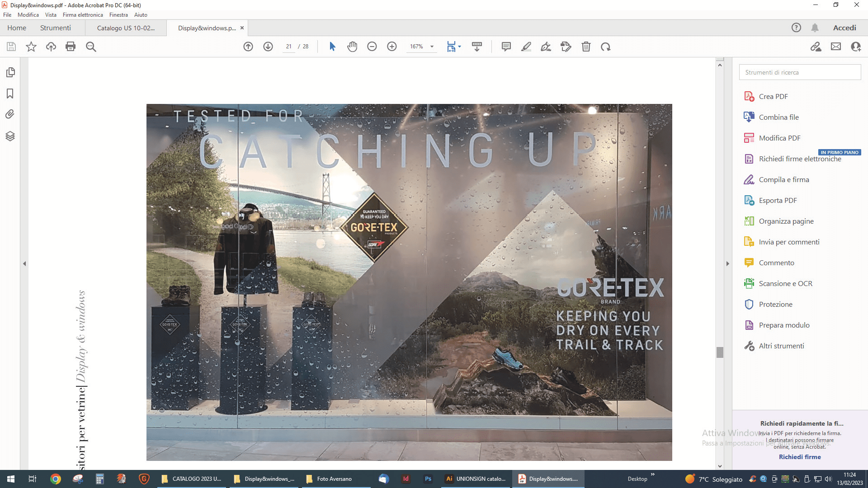The height and width of the screenshot is (488, 868).
Task: Print the document with printer icon
Action: (71, 47)
